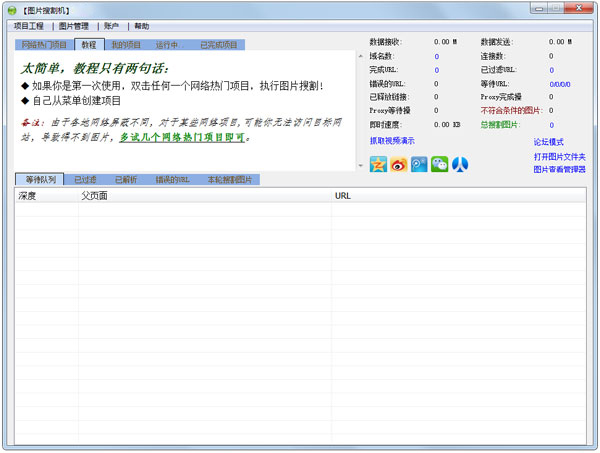Select the 我的项目 tab
Screen dimensions: 600x453
tap(126, 45)
